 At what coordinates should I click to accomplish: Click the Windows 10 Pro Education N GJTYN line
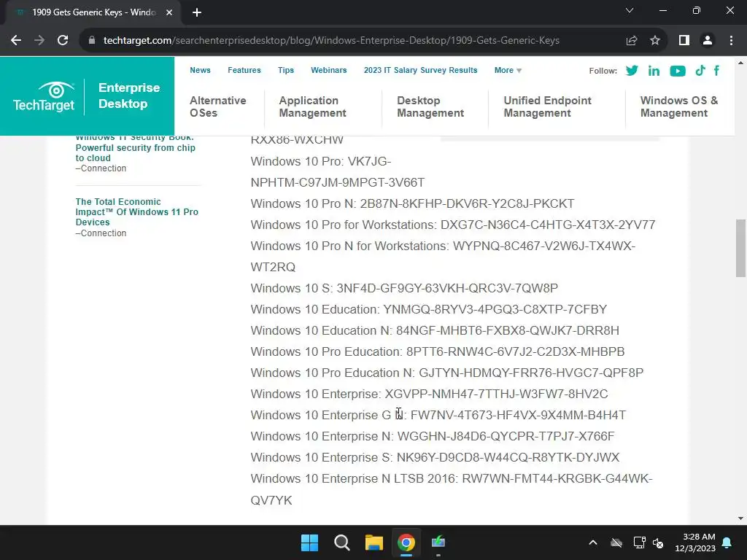tap(447, 373)
